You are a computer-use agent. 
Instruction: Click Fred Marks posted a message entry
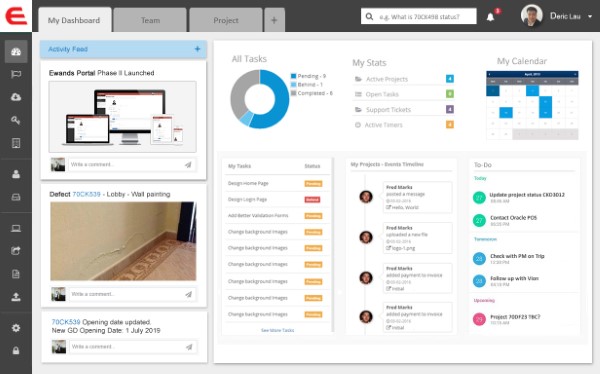pyautogui.click(x=417, y=197)
